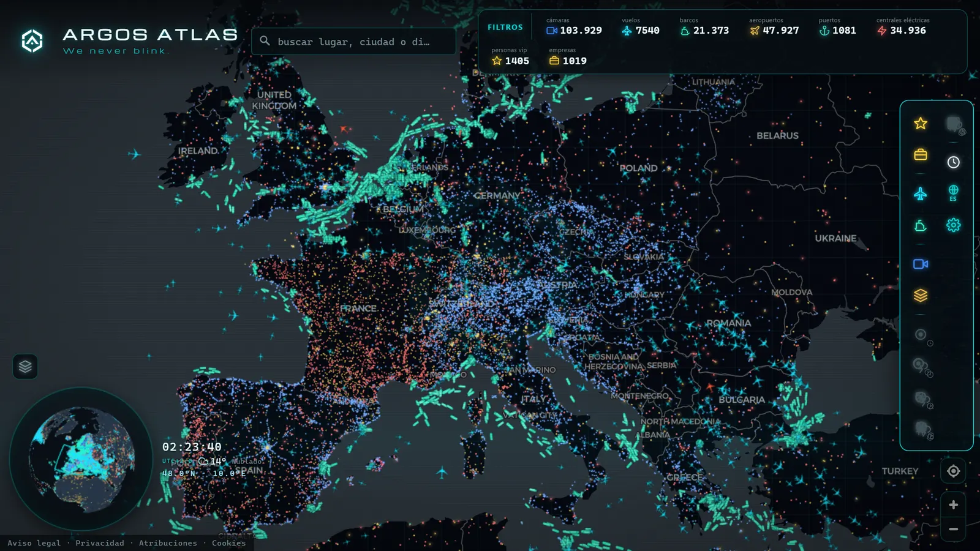Focus the buscar lugar search field
The height and width of the screenshot is (551, 980).
coord(353,42)
